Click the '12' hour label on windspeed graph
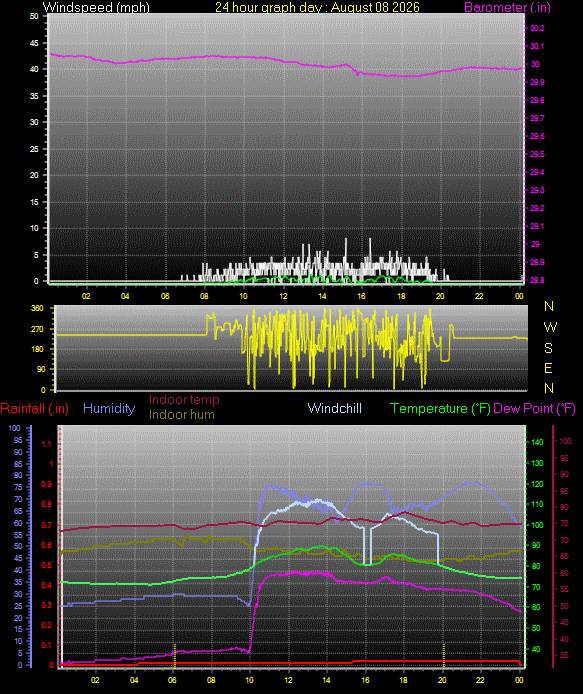 coord(283,296)
